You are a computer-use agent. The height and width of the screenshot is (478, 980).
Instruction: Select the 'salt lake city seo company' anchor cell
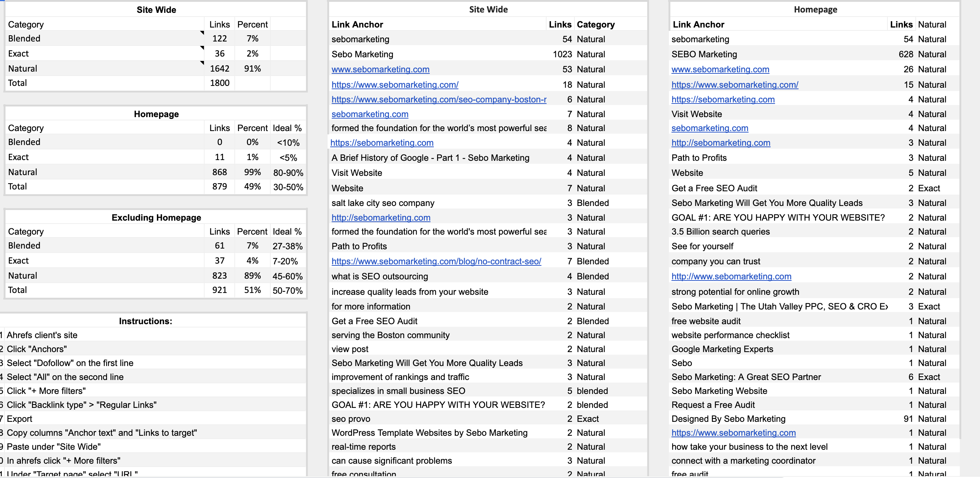[x=438, y=203]
